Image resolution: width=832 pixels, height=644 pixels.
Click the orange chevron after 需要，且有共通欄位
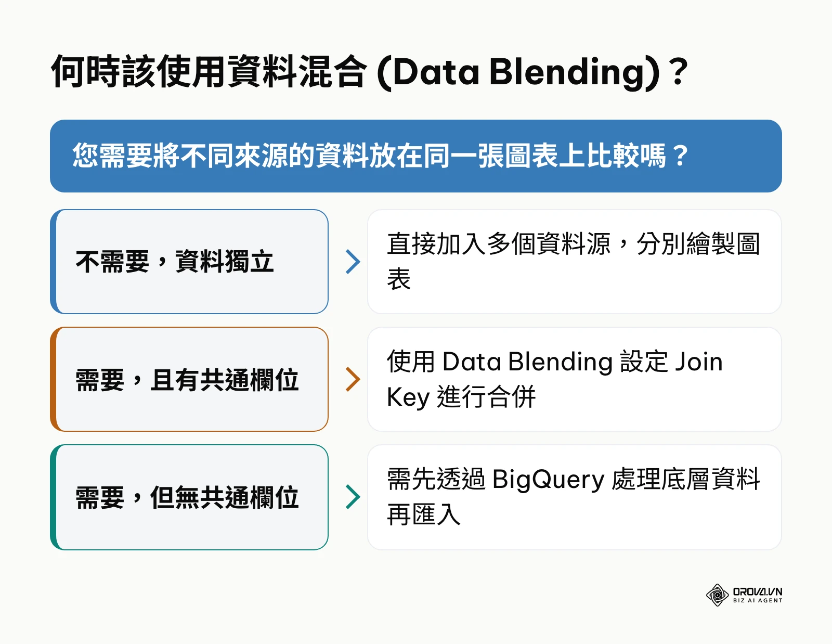[353, 379]
